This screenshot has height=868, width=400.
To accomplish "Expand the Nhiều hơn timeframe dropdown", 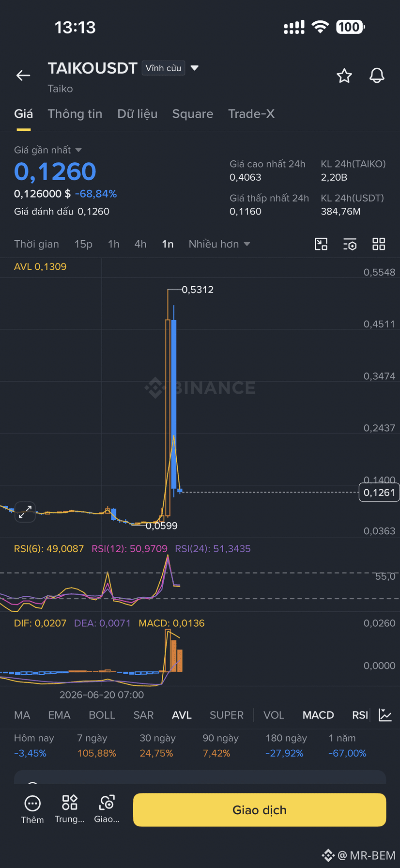I will tap(219, 244).
